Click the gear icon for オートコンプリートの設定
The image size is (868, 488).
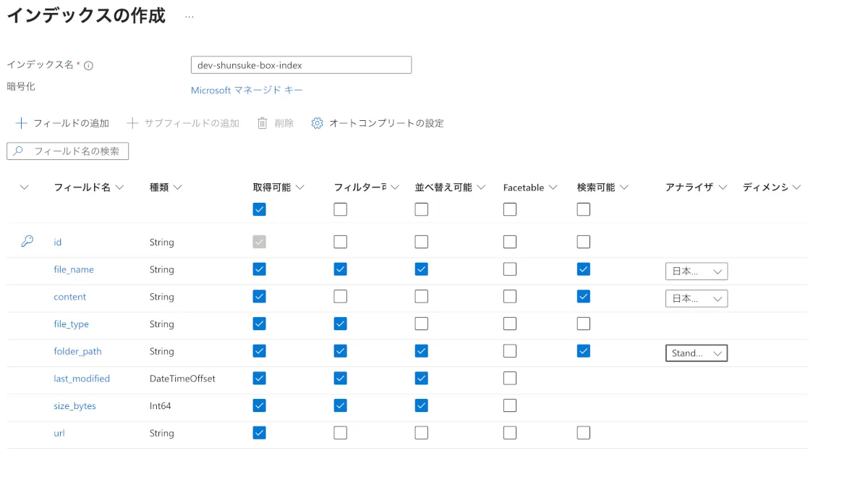click(x=317, y=123)
